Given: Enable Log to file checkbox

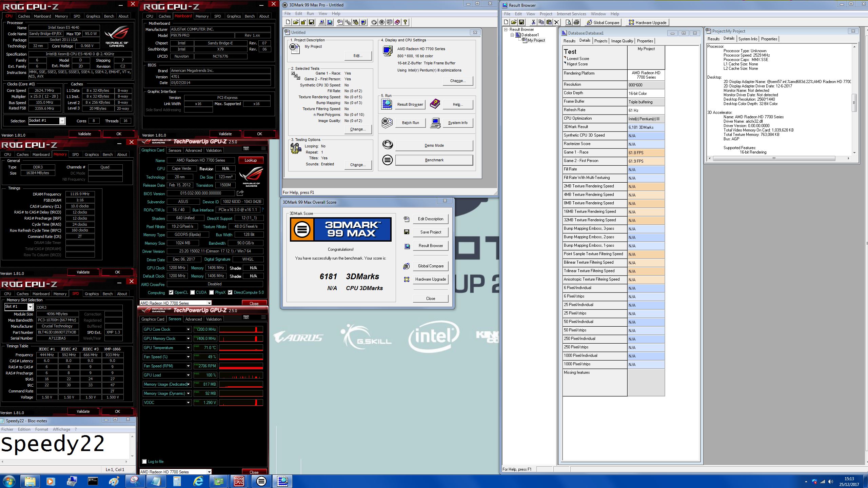Looking at the screenshot, I should click(x=144, y=461).
